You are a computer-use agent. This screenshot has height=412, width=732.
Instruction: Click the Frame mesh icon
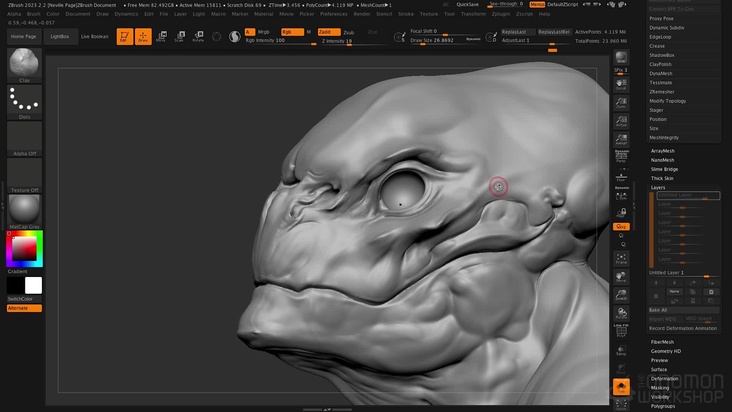point(621,259)
